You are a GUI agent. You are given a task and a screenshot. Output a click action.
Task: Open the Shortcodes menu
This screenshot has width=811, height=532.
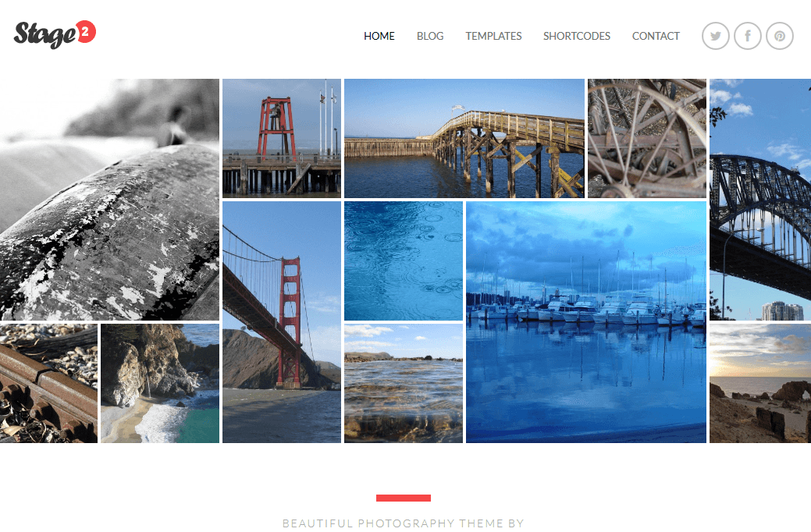pos(577,36)
